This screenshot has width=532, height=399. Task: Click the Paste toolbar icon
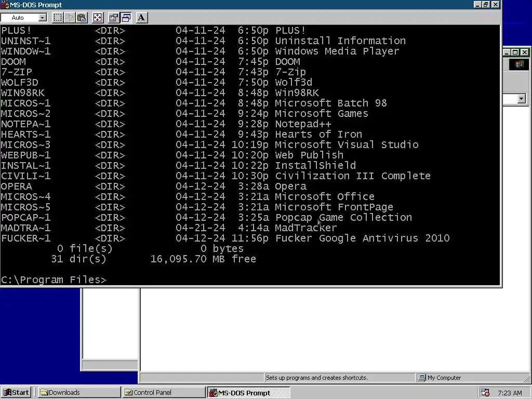pyautogui.click(x=82, y=18)
